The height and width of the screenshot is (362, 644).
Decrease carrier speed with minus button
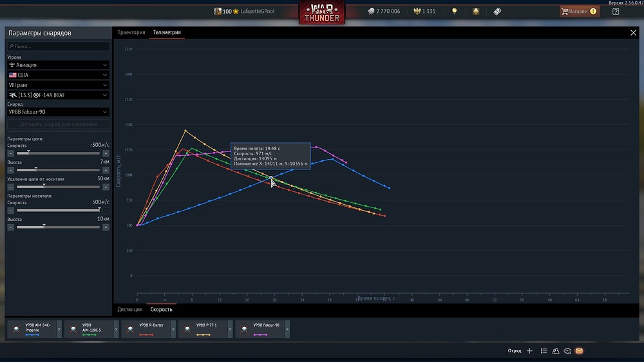[x=11, y=211]
